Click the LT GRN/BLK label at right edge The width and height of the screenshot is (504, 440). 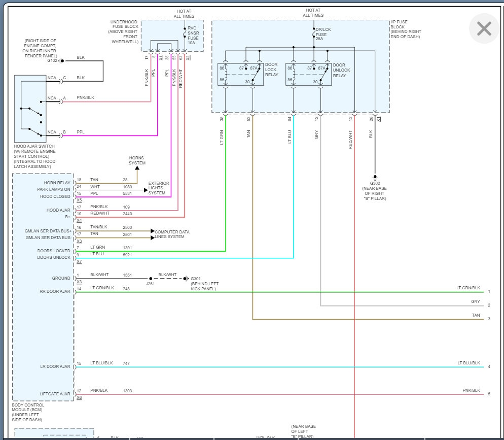[x=469, y=288]
